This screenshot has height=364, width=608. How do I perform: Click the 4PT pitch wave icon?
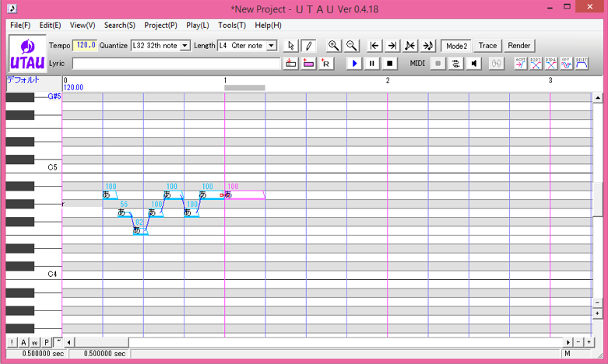566,64
